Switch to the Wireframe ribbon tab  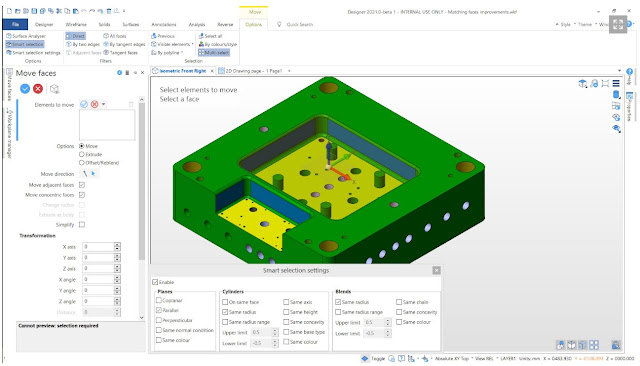coord(76,24)
